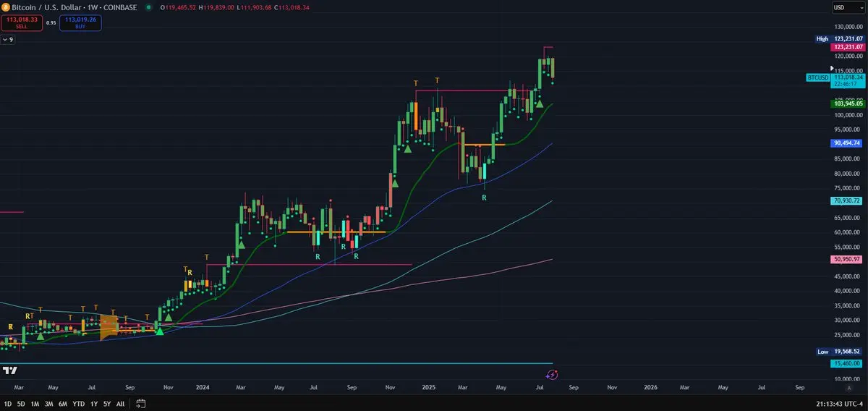Open the Go to date calendar icon
Image resolution: width=868 pixels, height=411 pixels.
[x=141, y=403]
